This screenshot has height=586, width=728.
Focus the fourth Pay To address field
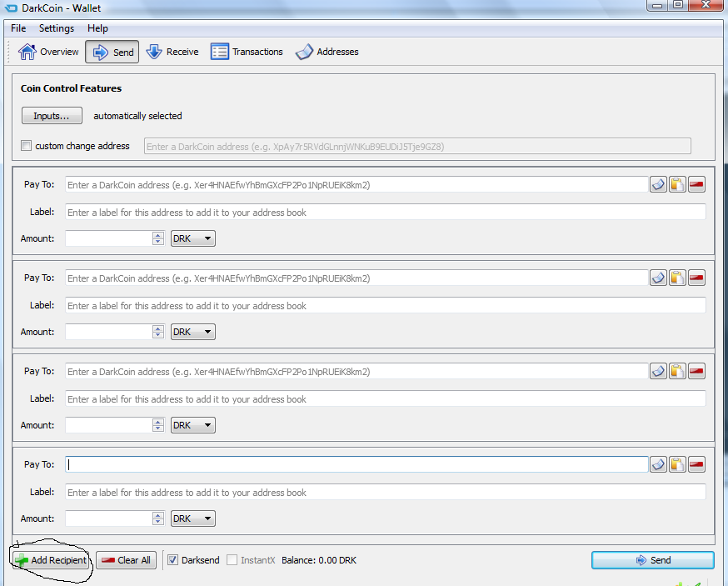pos(357,464)
